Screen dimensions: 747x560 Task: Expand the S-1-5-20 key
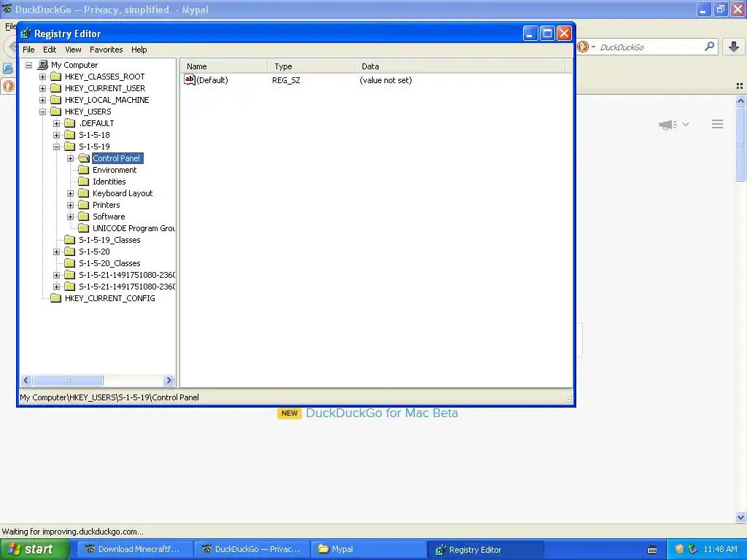57,252
